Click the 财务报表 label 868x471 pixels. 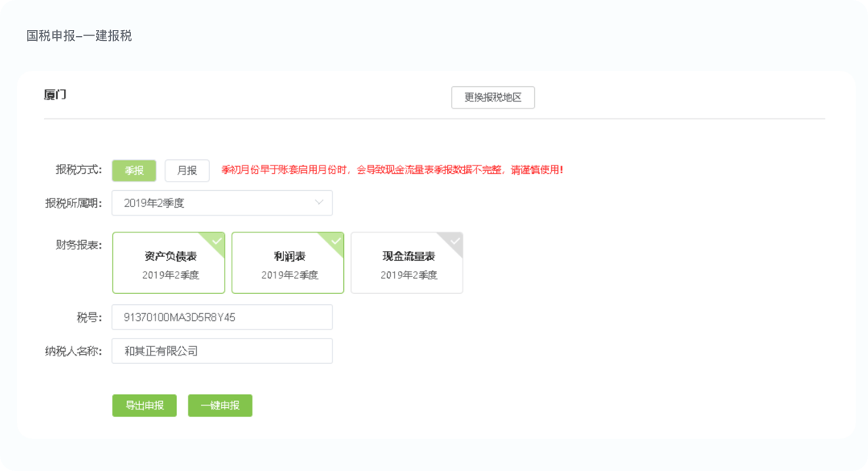(x=78, y=246)
